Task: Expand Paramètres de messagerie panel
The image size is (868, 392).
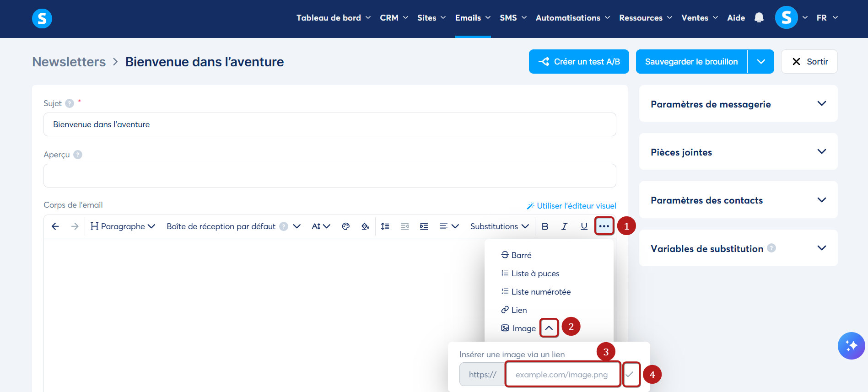Action: pos(738,104)
